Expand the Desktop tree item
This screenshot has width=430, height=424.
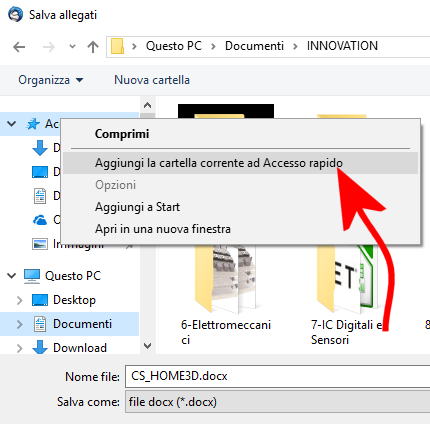pos(20,300)
